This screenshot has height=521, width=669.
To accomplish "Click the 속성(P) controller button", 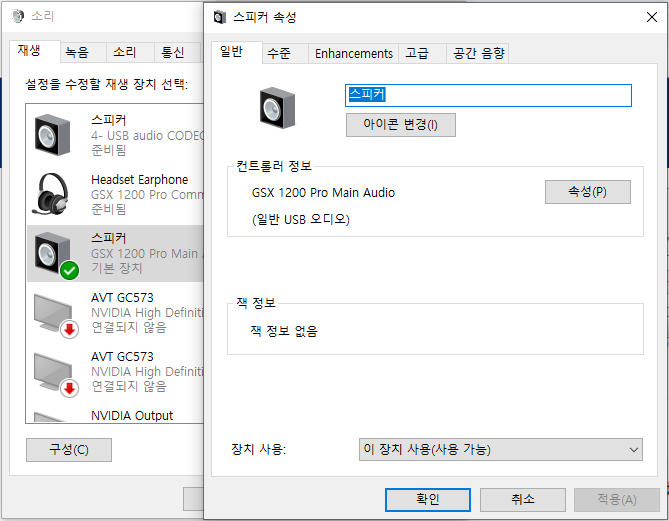I will coord(588,192).
